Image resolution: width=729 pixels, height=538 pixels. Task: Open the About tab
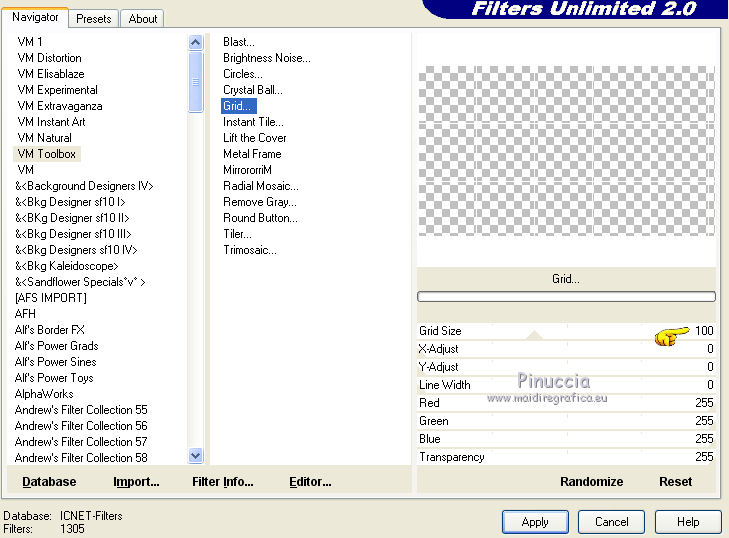click(x=142, y=19)
